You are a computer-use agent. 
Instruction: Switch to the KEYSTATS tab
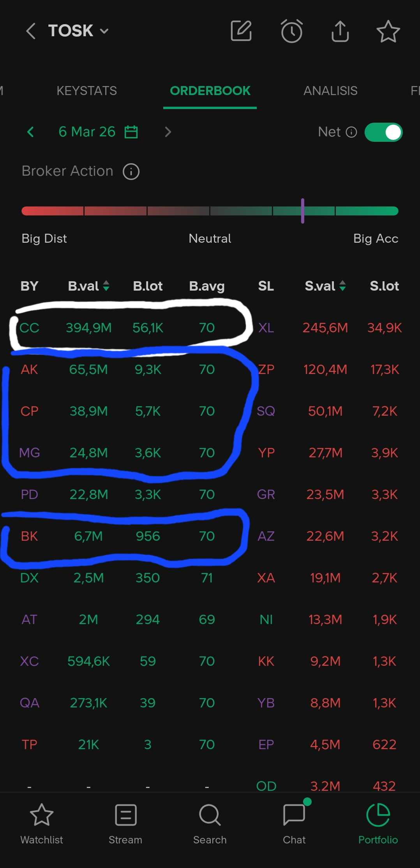[x=86, y=91]
